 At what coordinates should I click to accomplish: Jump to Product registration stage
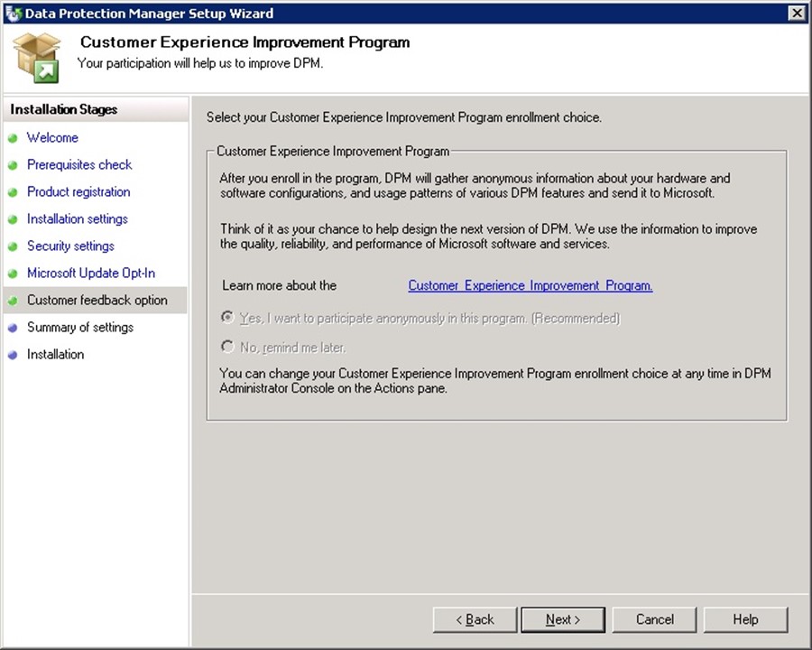pos(78,192)
